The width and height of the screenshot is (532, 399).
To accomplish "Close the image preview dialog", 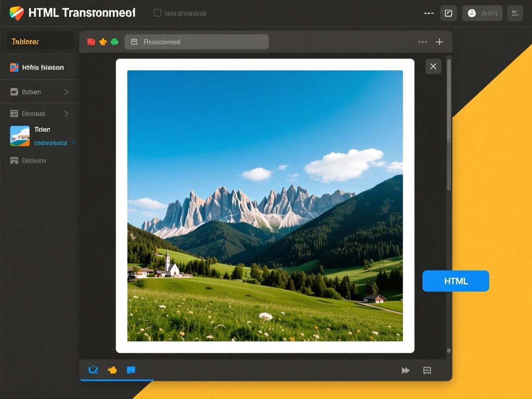I will 433,66.
